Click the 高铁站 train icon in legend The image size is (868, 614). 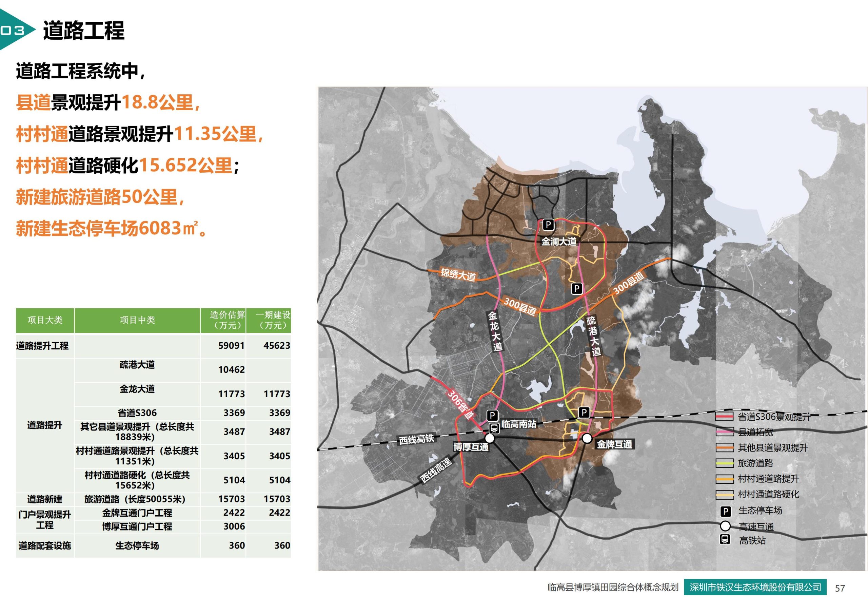pyautogui.click(x=725, y=539)
